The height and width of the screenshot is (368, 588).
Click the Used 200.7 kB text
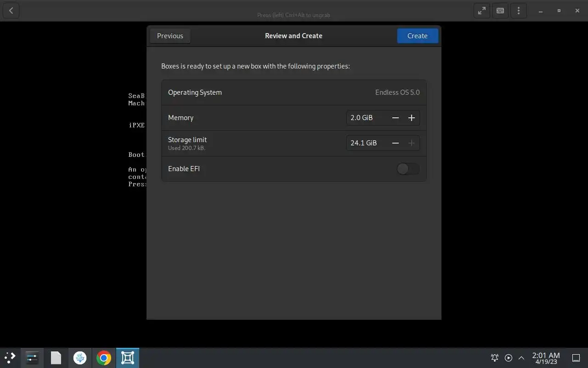pos(187,148)
